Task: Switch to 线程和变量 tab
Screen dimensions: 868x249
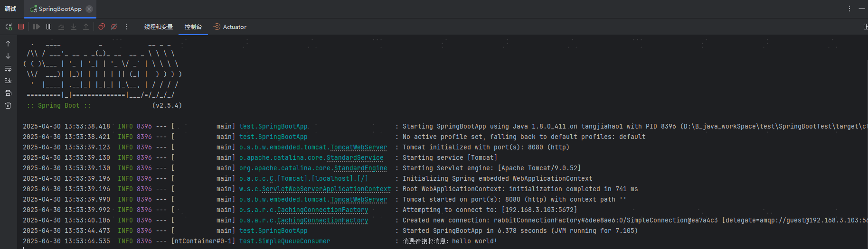Action: click(159, 27)
